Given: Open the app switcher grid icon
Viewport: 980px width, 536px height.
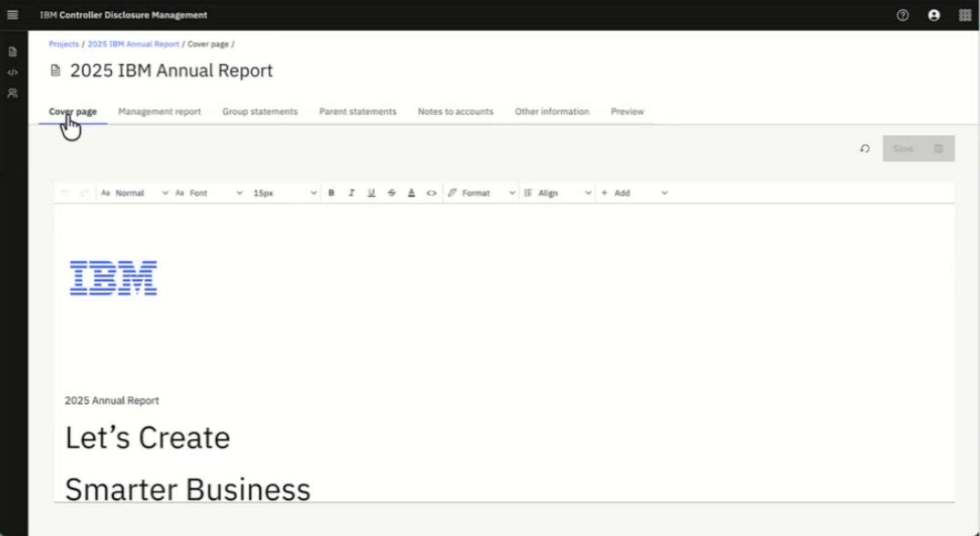Looking at the screenshot, I should point(965,15).
